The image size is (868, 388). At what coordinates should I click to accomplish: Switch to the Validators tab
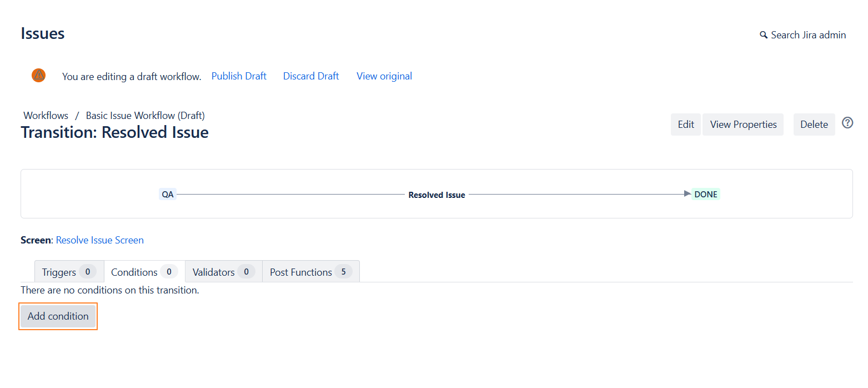click(223, 272)
